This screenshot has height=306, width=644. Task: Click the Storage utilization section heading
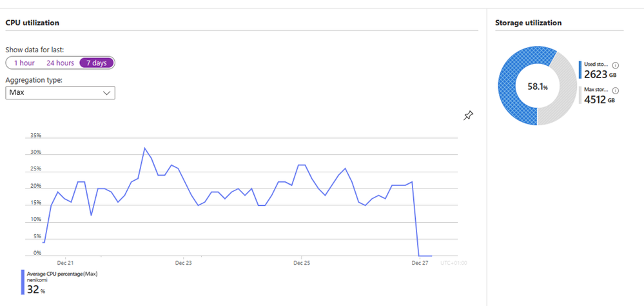528,23
